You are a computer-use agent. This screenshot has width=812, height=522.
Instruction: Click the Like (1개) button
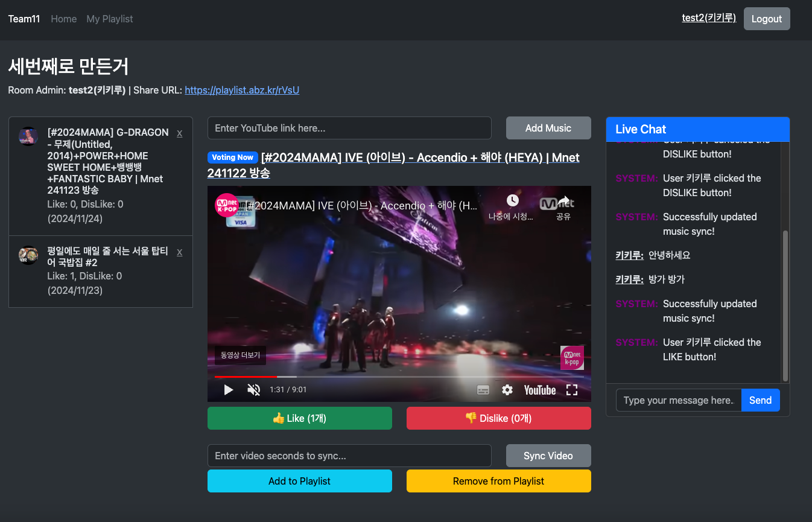pos(300,418)
